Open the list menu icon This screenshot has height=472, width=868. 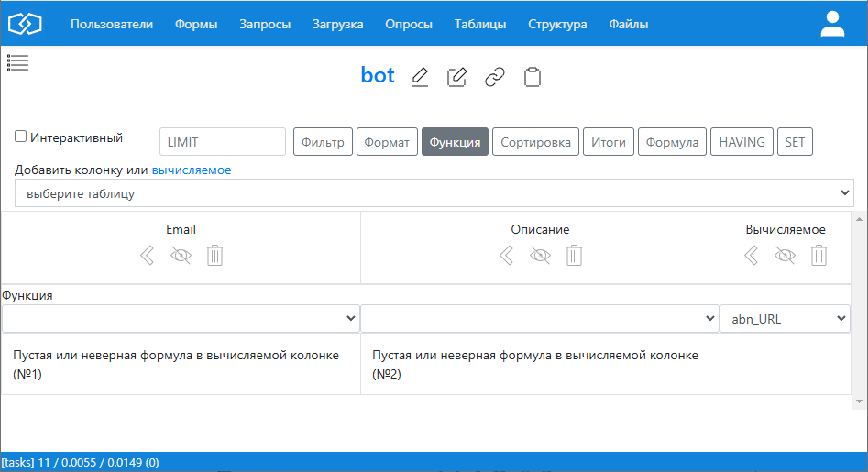(17, 63)
